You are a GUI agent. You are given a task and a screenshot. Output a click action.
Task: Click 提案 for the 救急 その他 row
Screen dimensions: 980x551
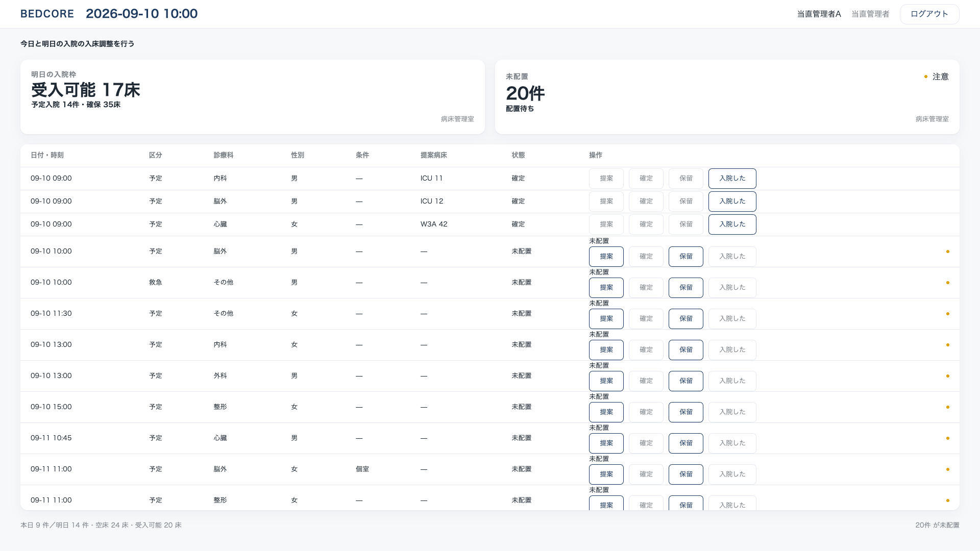coord(606,288)
